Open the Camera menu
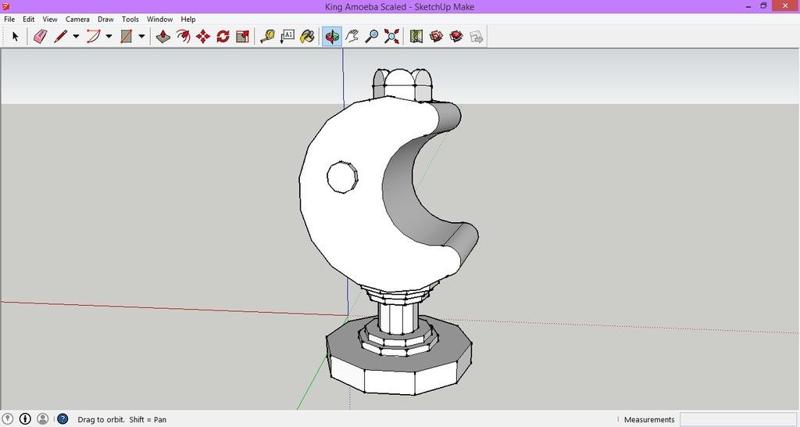The height and width of the screenshot is (427, 800). (x=78, y=19)
